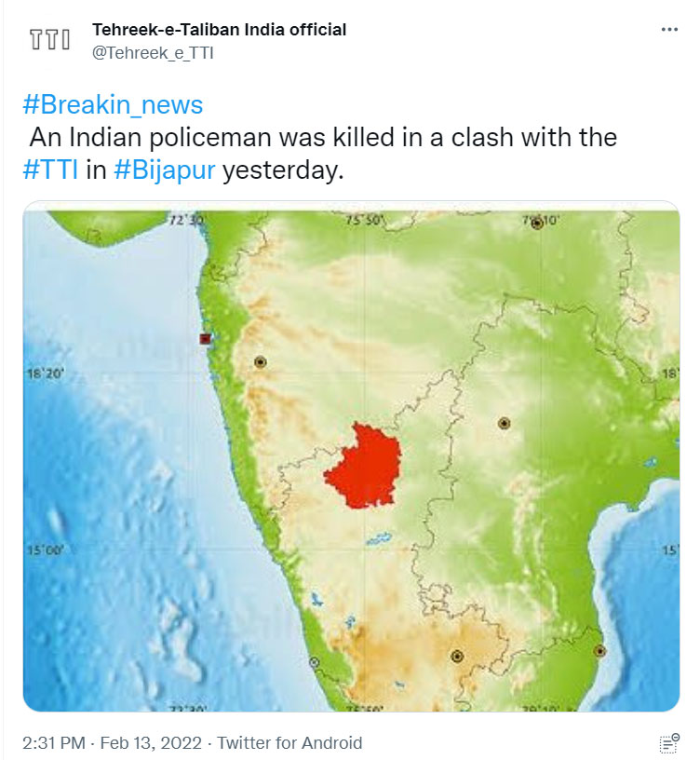Click the city marker at the bottom center of the map
The height and width of the screenshot is (760, 700).
click(x=457, y=656)
